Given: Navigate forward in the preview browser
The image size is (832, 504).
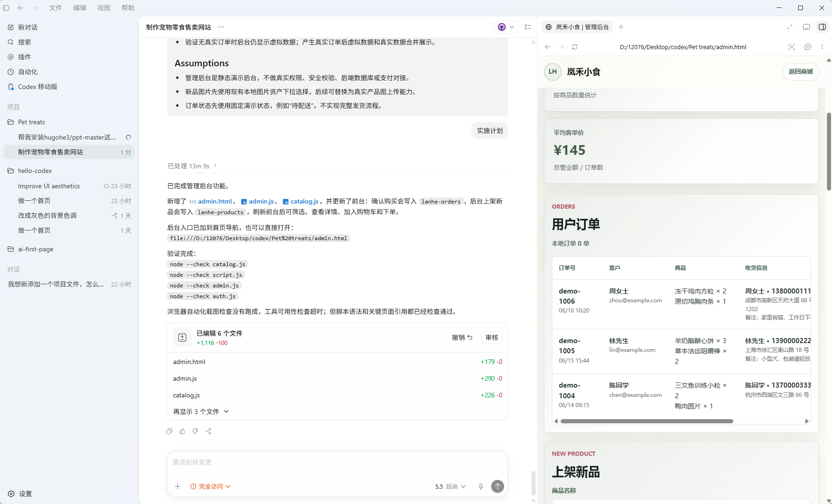Looking at the screenshot, I should [x=561, y=47].
